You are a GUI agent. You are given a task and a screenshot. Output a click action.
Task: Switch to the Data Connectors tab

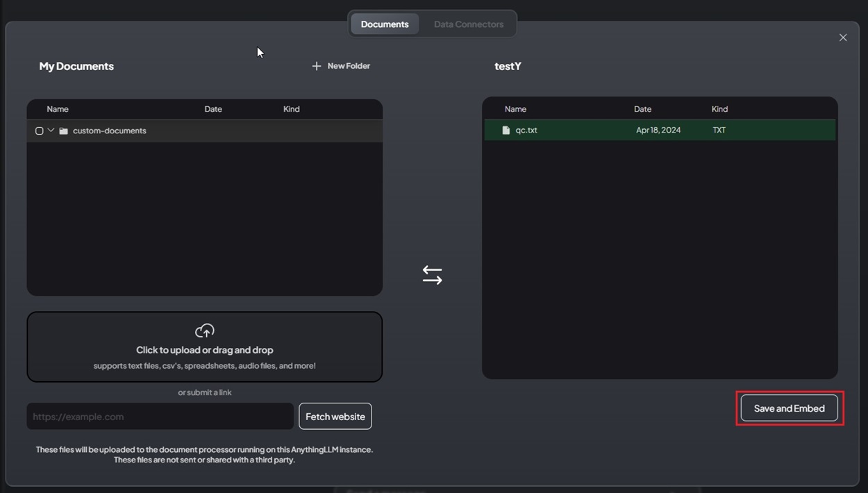tap(469, 24)
